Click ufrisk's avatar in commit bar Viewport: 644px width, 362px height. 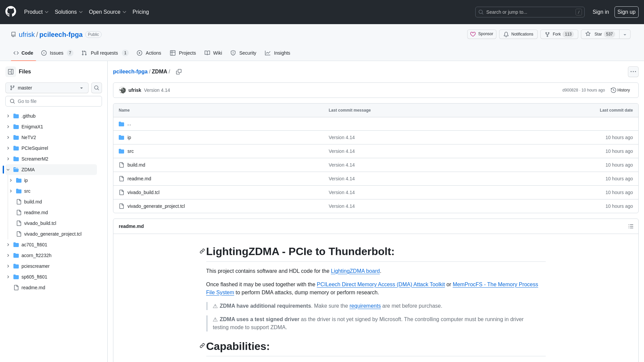[x=122, y=90]
